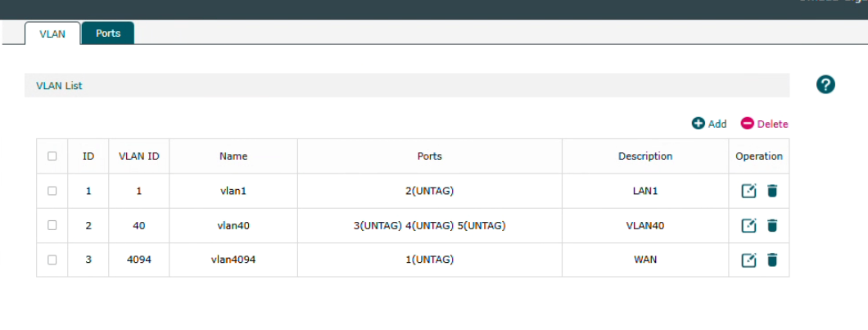This screenshot has width=868, height=330.
Task: Click the trash icon for vlan1
Action: [771, 191]
